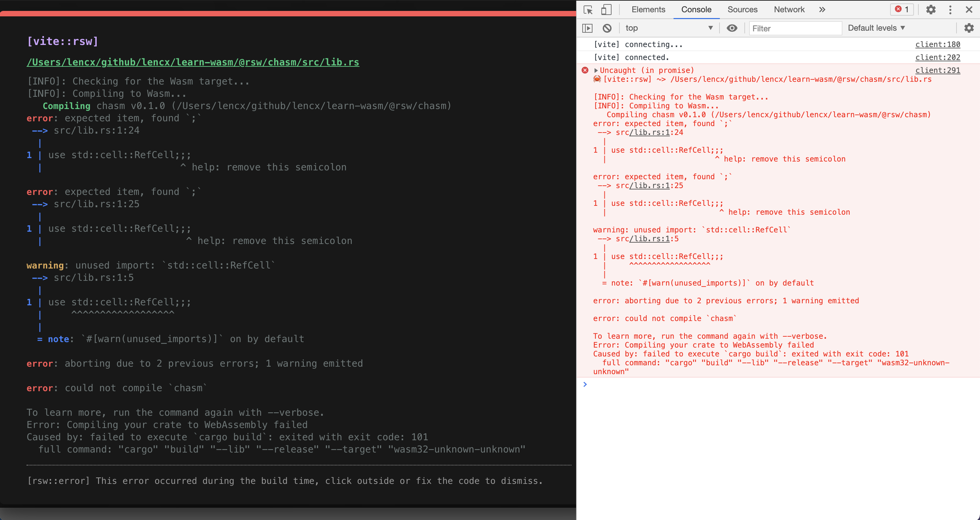980x520 pixels.
Task: Click the red error count badge
Action: point(902,10)
